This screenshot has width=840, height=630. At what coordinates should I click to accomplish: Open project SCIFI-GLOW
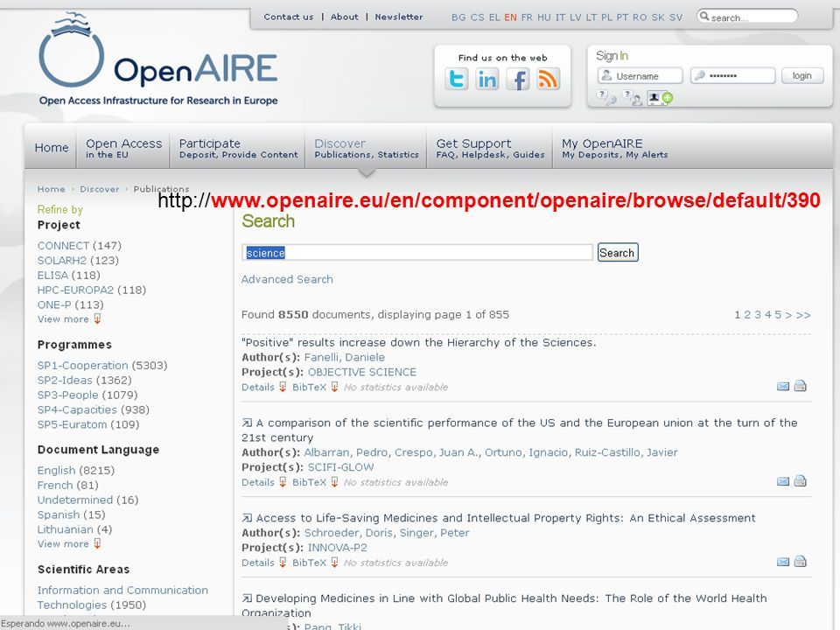click(x=340, y=467)
